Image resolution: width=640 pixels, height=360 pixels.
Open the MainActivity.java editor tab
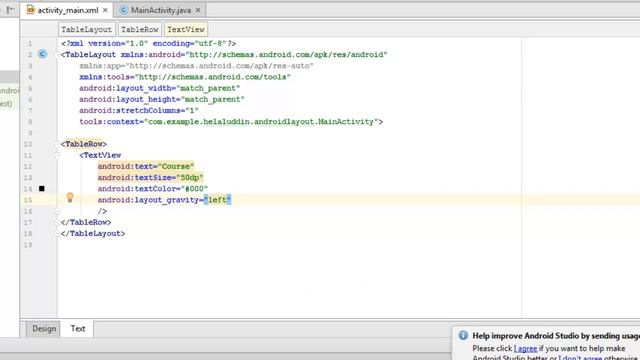160,10
